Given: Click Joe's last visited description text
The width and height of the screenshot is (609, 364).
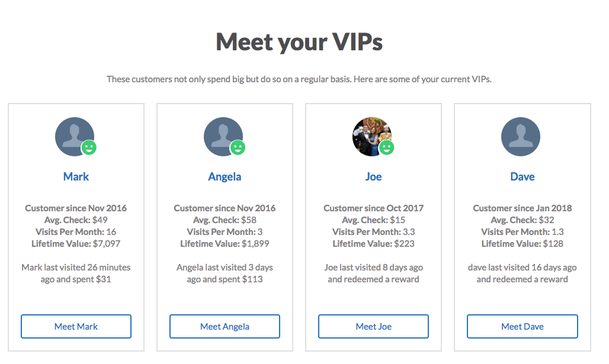Looking at the screenshot, I should pos(373,273).
